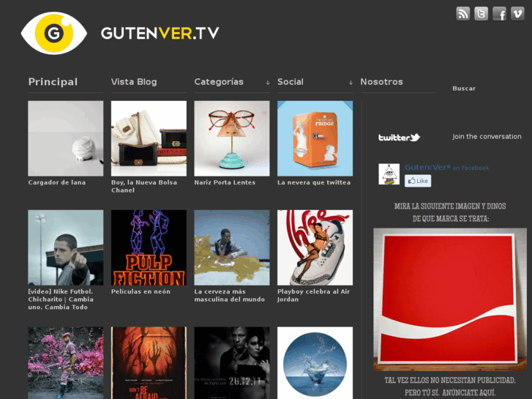The height and width of the screenshot is (399, 532).
Task: Click the red Coca-Cola ad image
Action: [x=450, y=299]
